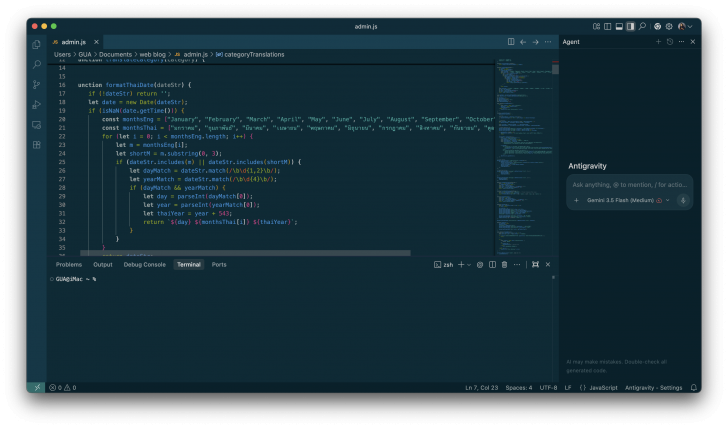
Task: Switch to the Debug Console tab
Action: 144,265
